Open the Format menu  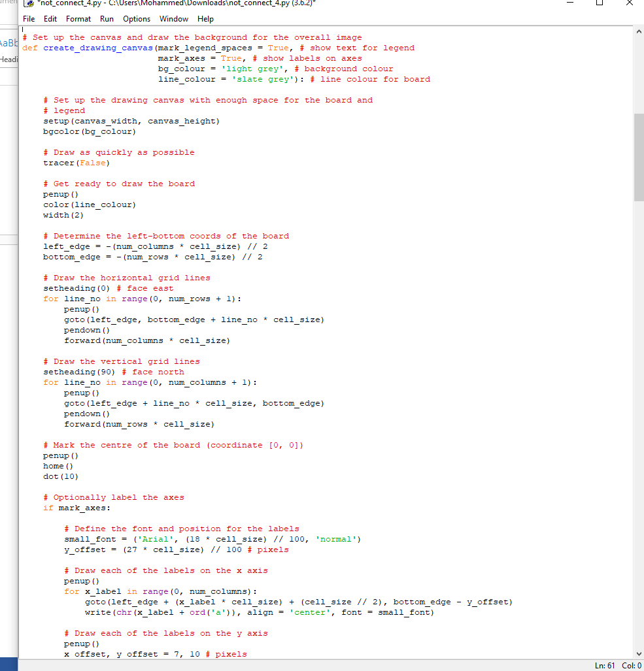(x=78, y=19)
